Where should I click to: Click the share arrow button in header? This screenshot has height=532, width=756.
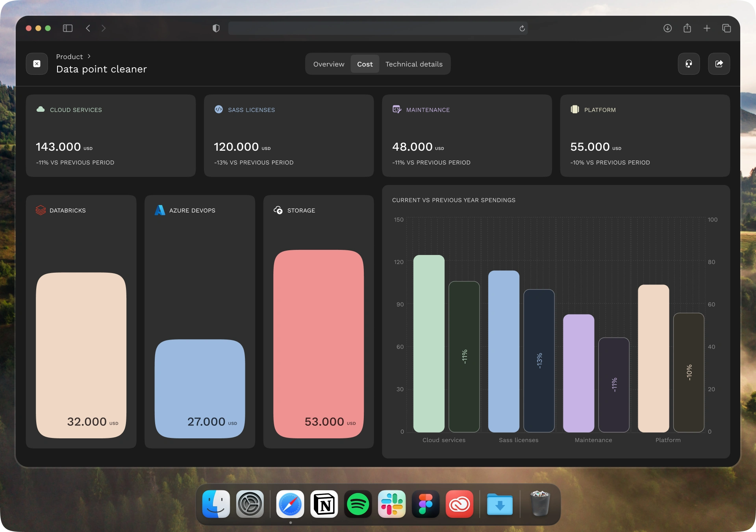(x=719, y=64)
